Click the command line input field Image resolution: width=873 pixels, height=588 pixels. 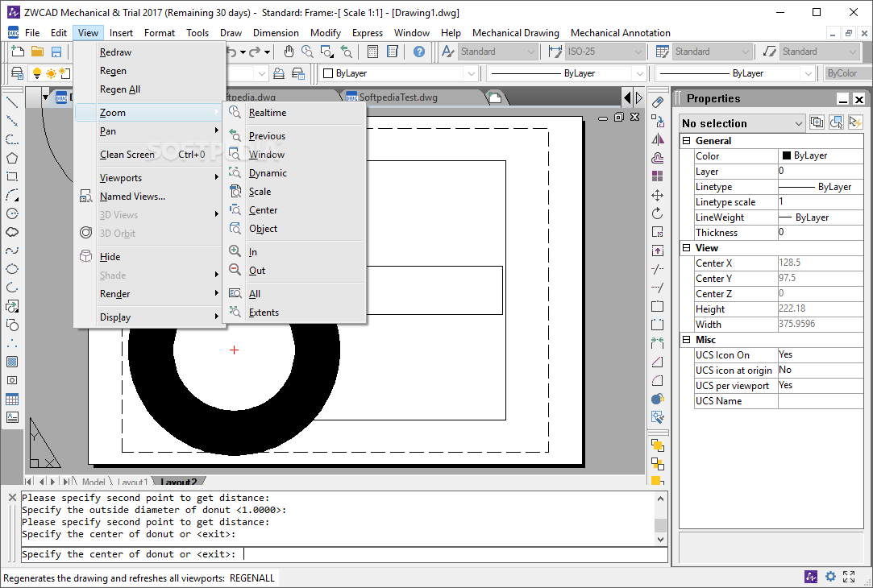(344, 554)
